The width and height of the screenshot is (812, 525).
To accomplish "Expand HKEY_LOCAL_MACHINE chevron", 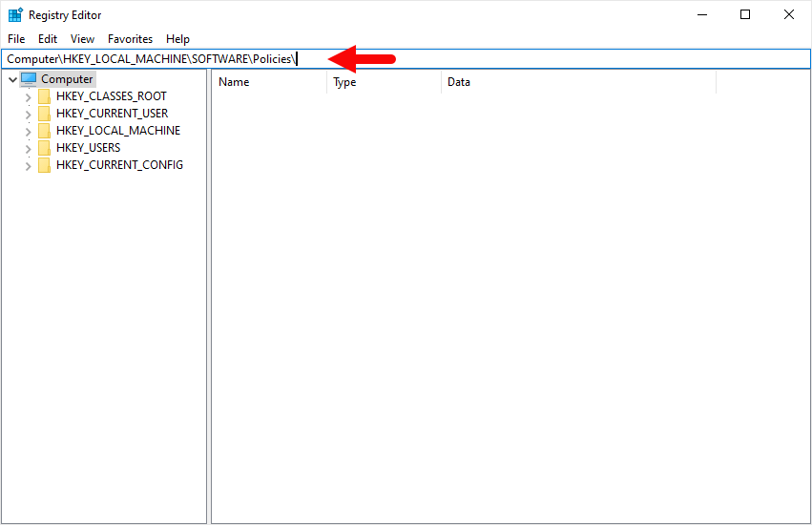I will [28, 131].
